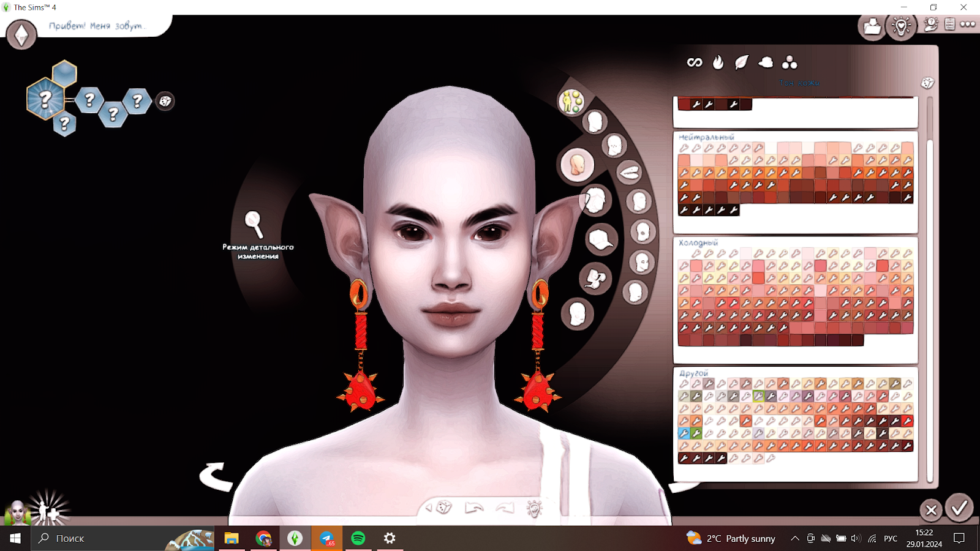Click the empty hexagon above the aspiration
The width and height of the screenshot is (980, 551).
[64, 73]
